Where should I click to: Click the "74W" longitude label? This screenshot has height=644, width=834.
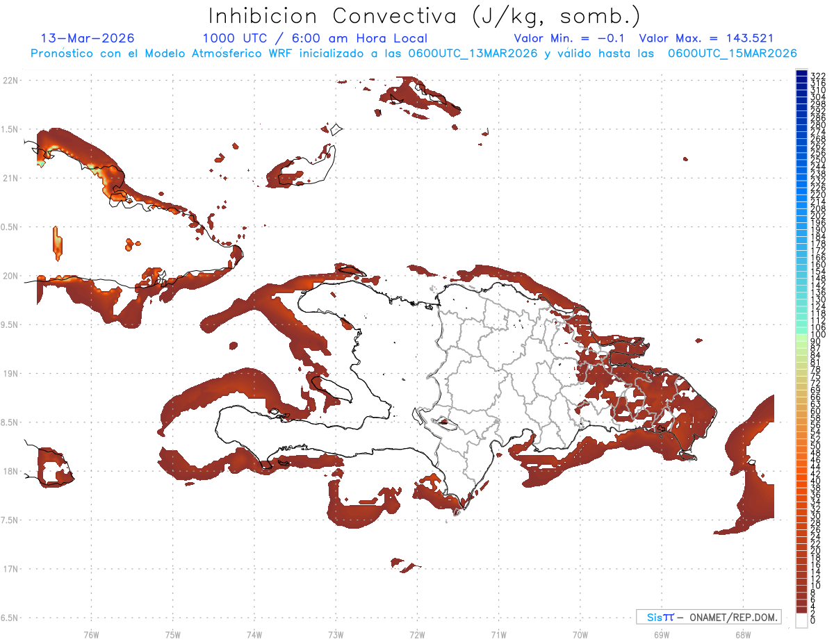(254, 635)
